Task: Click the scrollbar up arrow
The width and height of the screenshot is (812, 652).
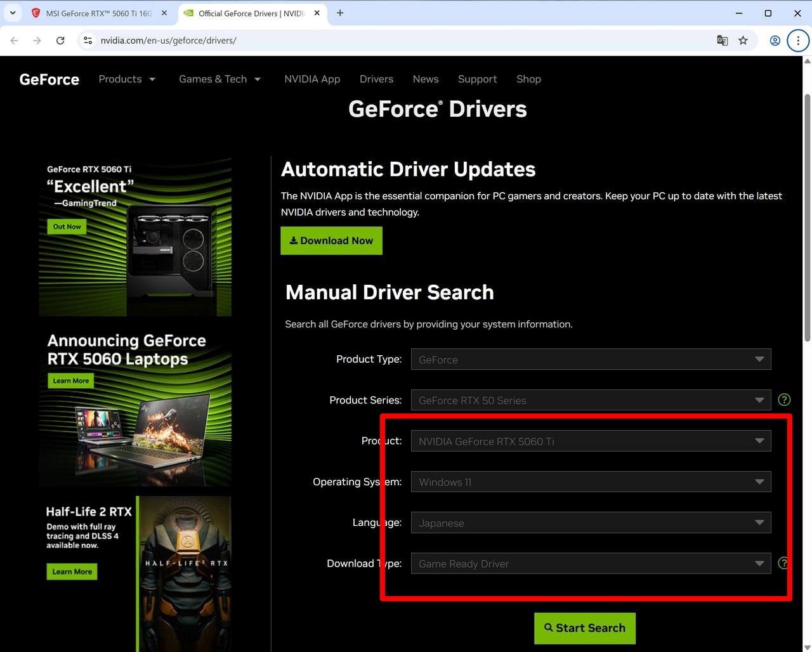Action: tap(808, 62)
